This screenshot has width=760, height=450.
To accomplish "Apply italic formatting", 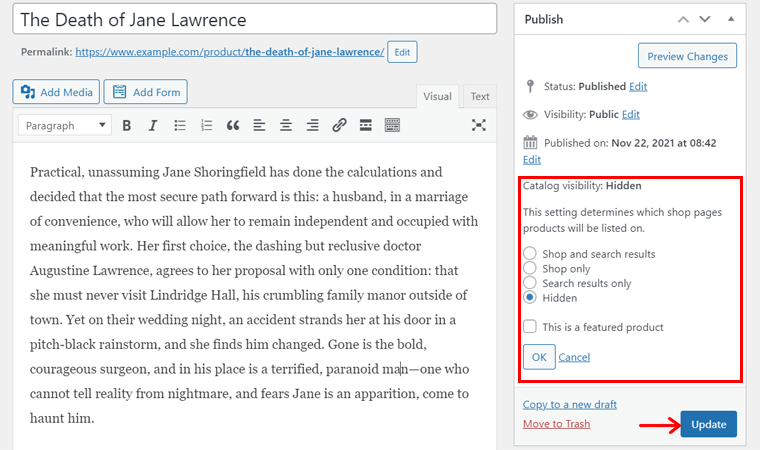I will (153, 125).
